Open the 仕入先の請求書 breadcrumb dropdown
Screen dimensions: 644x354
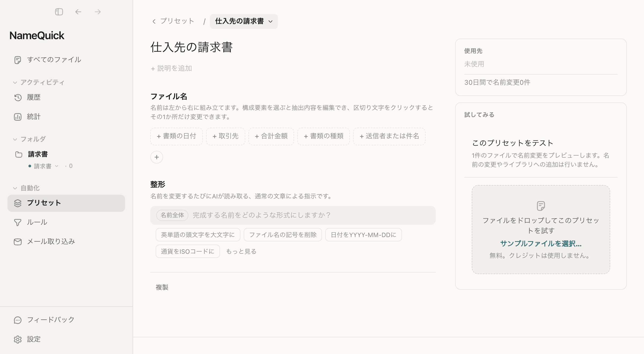coord(244,21)
